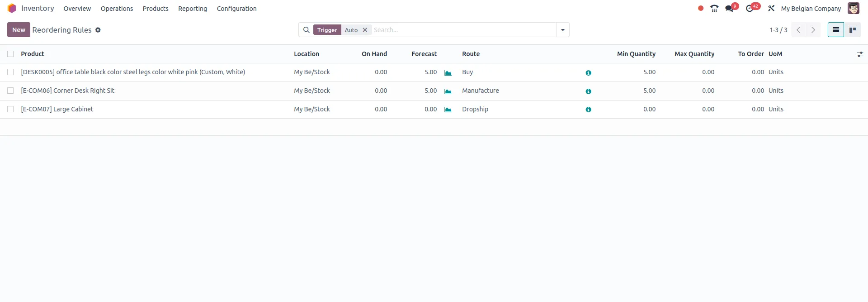This screenshot has width=868, height=302.
Task: Open forecast graph for Large Cabinet row
Action: 448,110
